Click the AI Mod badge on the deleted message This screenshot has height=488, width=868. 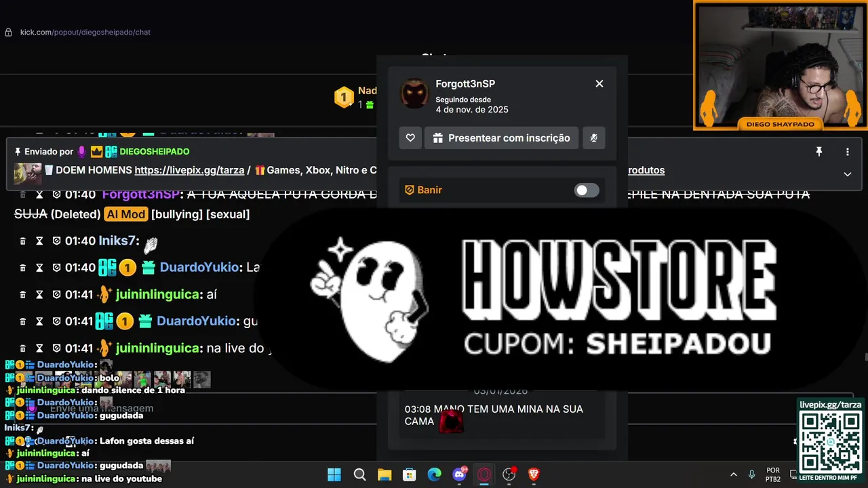125,214
